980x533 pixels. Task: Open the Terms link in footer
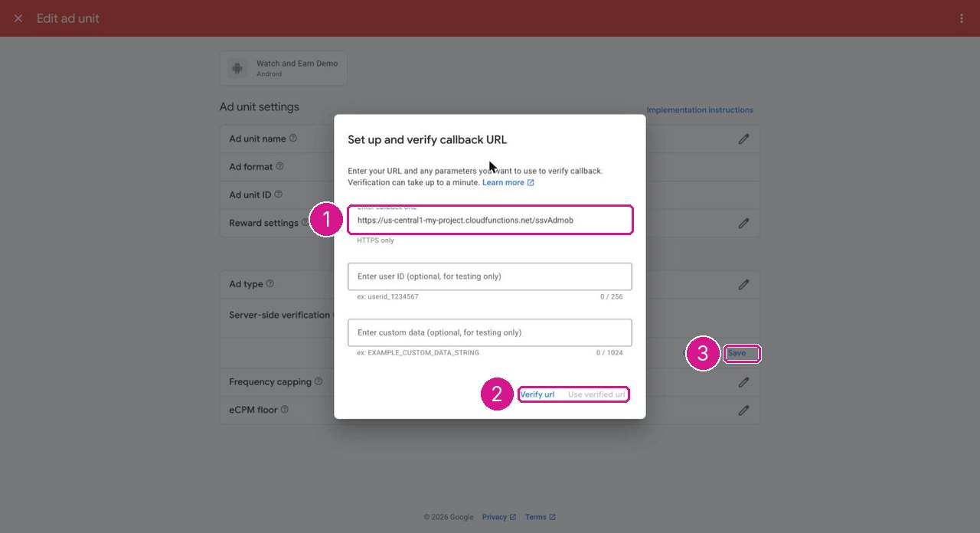pyautogui.click(x=541, y=517)
